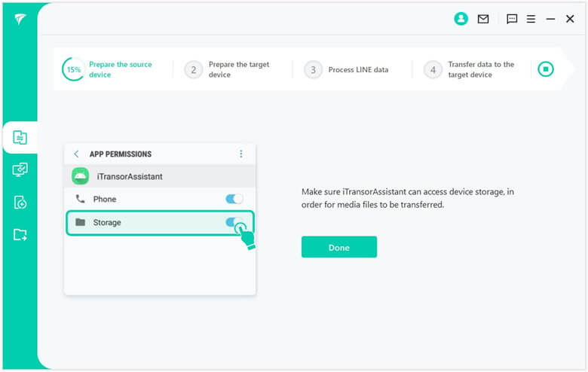Open the hamburger menu
Image resolution: width=588 pixels, height=372 pixels.
click(x=531, y=19)
